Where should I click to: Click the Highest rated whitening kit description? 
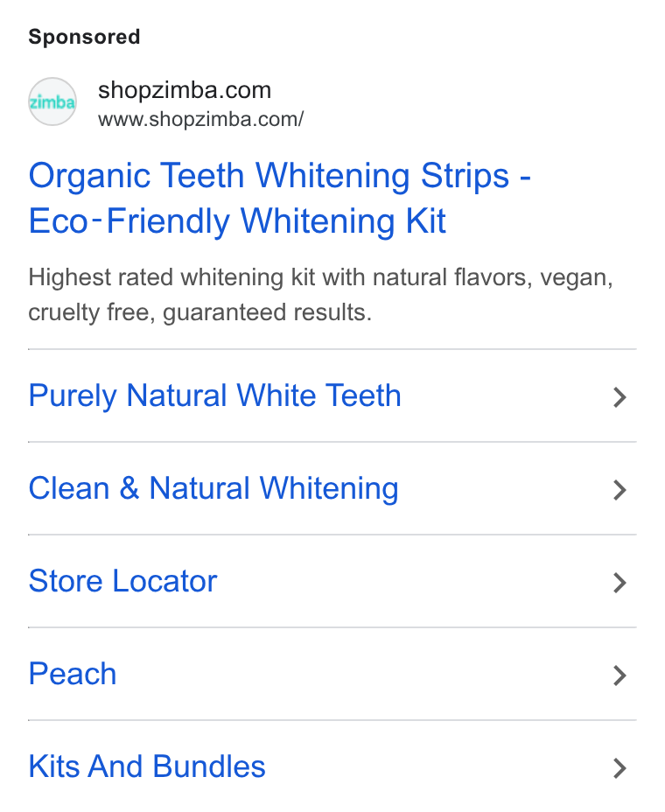(321, 277)
